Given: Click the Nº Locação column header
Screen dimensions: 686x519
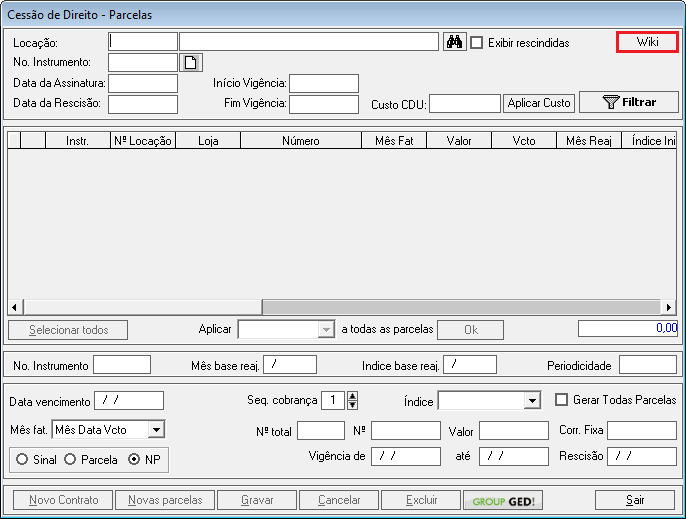Looking at the screenshot, I should (143, 140).
